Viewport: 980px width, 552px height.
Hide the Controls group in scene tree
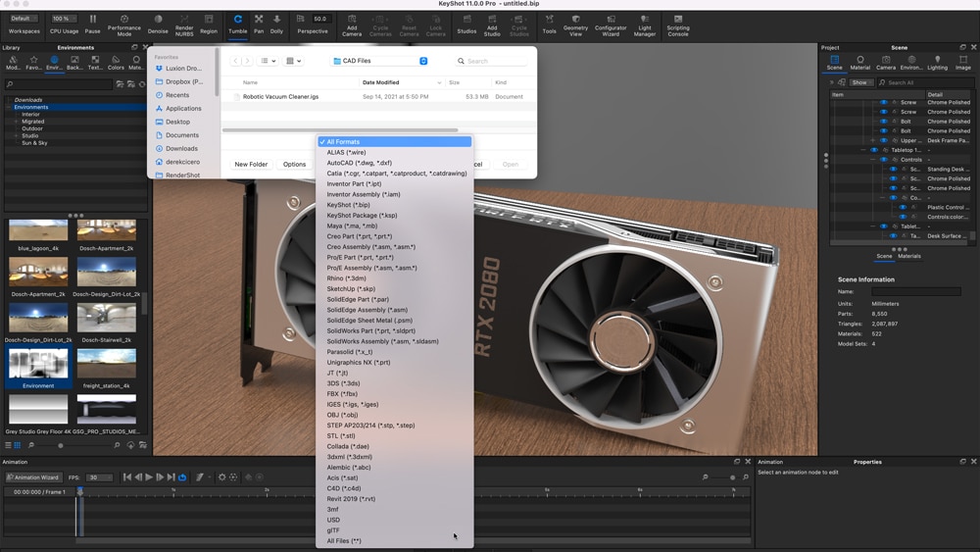coord(883,160)
